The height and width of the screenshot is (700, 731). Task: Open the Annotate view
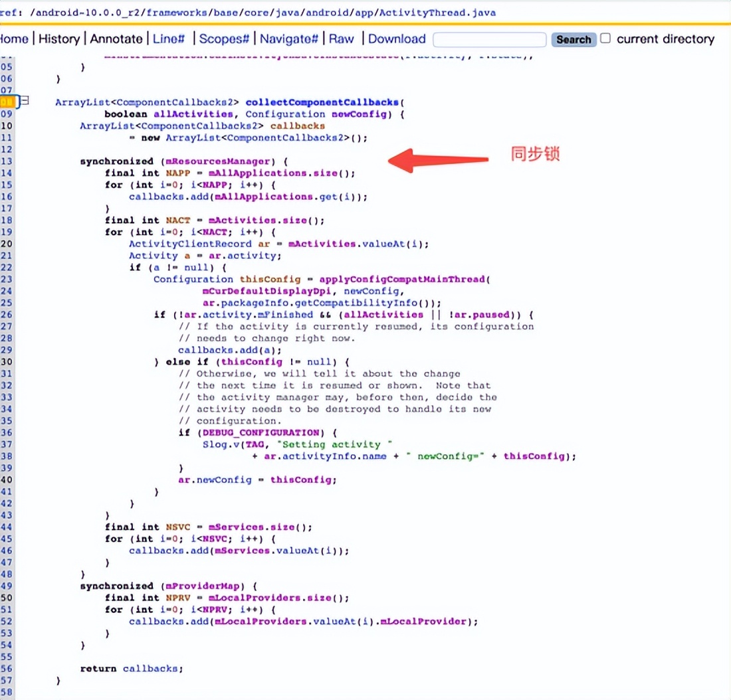[116, 39]
